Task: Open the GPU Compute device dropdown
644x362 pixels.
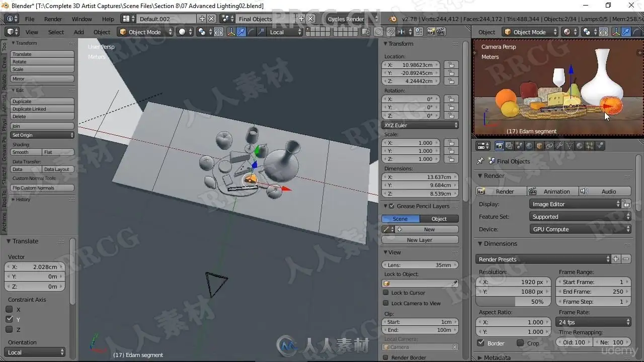Action: click(581, 229)
